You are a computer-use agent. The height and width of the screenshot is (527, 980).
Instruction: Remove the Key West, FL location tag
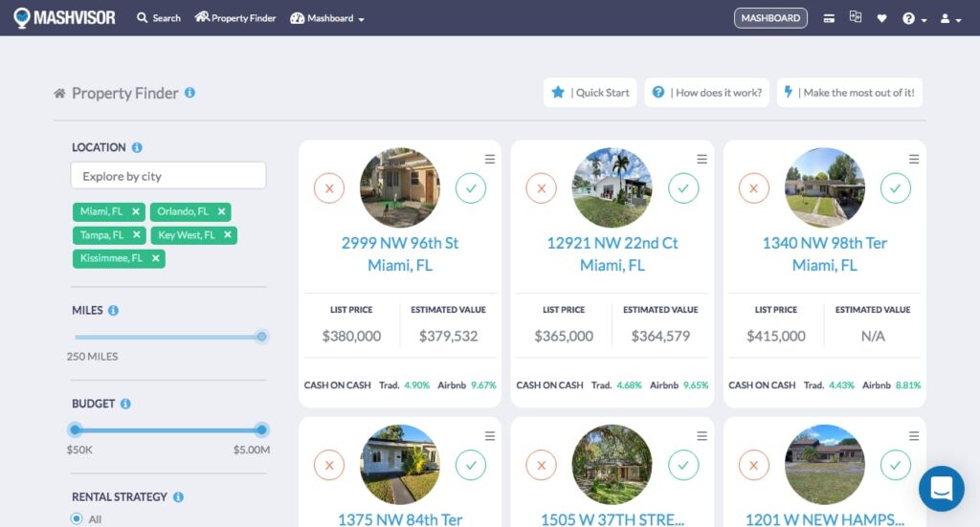point(227,235)
